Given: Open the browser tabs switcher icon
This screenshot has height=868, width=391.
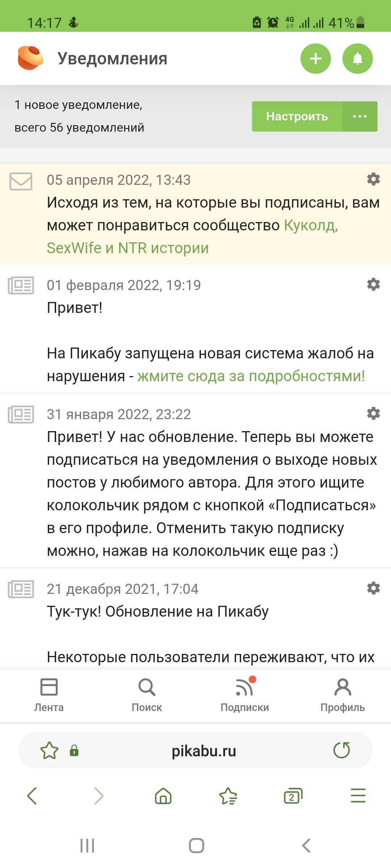Looking at the screenshot, I should [293, 796].
